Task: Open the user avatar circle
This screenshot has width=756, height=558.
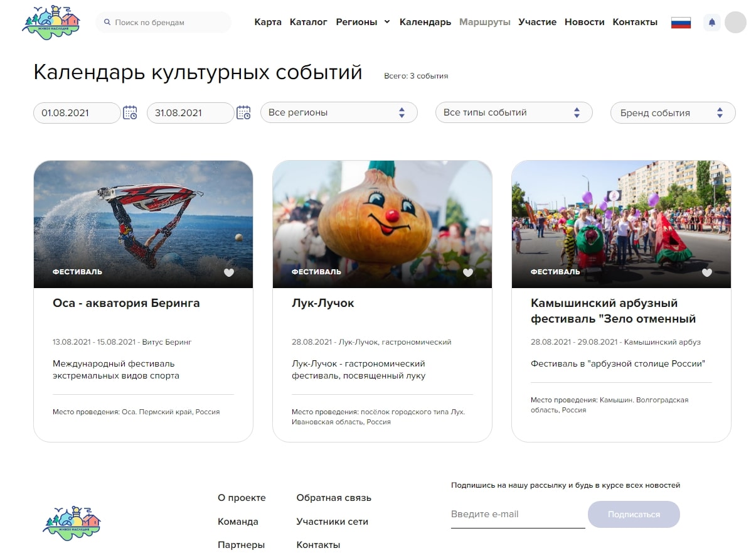Action: coord(735,23)
